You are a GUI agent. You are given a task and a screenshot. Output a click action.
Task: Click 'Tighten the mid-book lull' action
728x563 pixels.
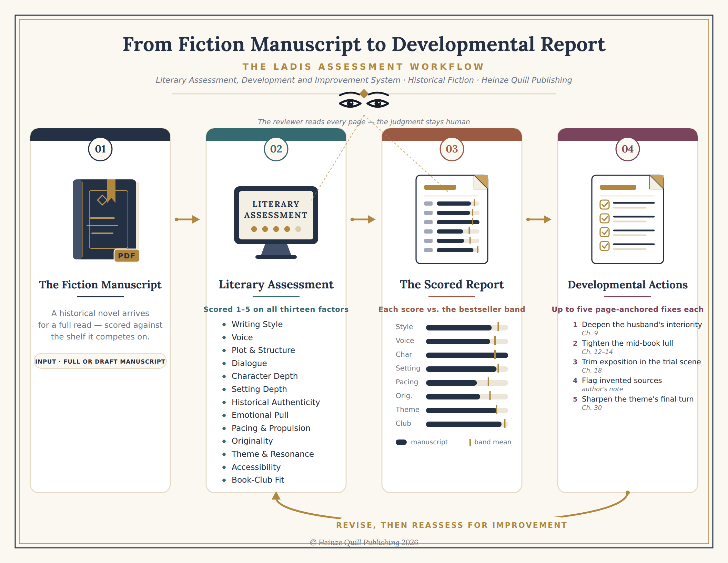(627, 343)
